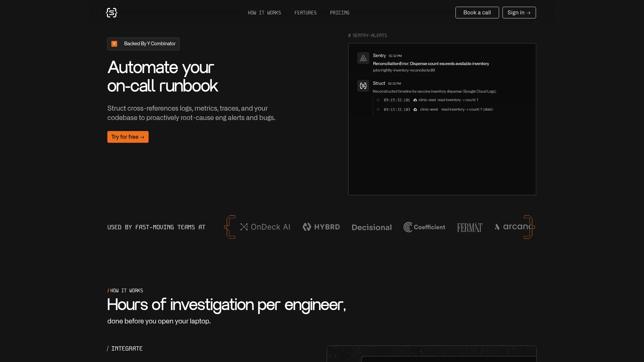Click the FERMAT logo

470,227
